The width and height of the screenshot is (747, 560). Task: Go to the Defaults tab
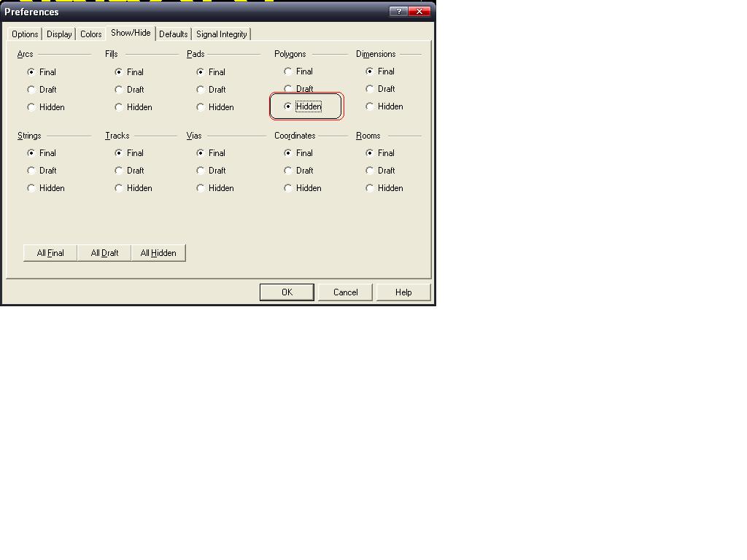(x=174, y=34)
